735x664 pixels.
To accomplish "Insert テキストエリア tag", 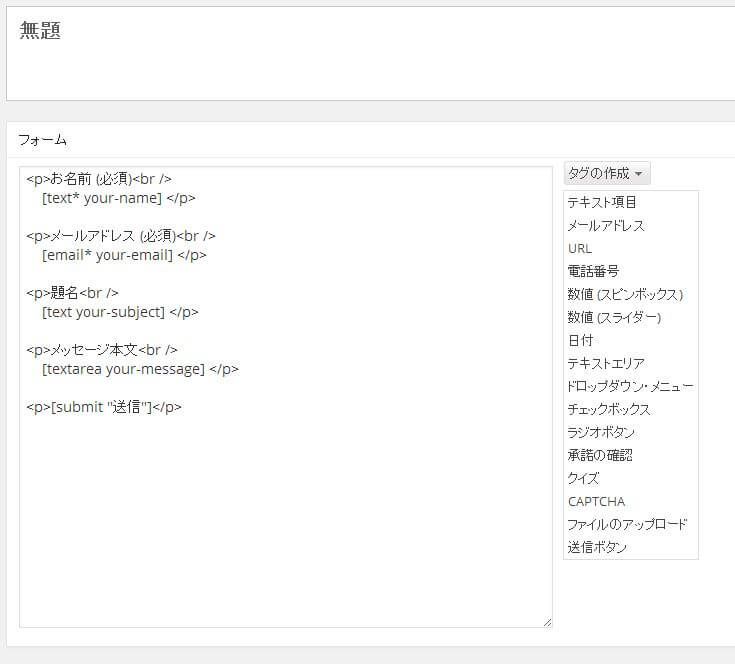I will point(606,363).
